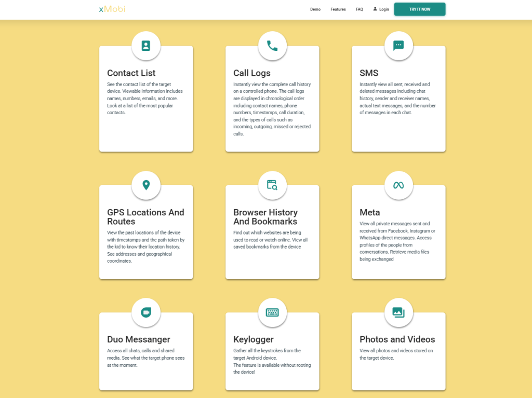Click the Login person icon in header
The width and height of the screenshot is (532, 398).
(375, 9)
